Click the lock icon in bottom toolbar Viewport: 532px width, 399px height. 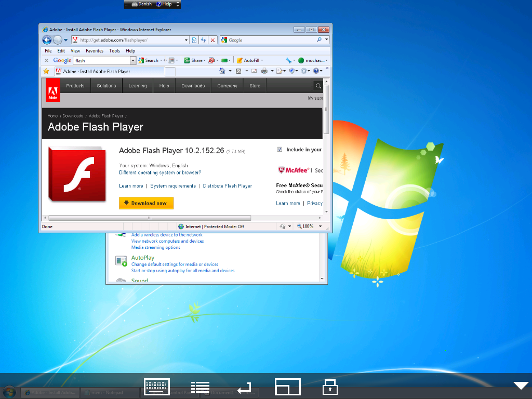(330, 387)
